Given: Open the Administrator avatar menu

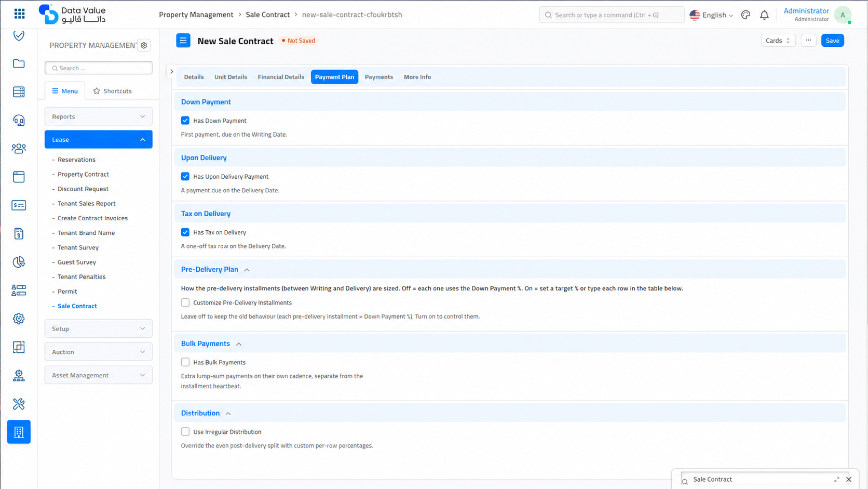Looking at the screenshot, I should pos(843,15).
